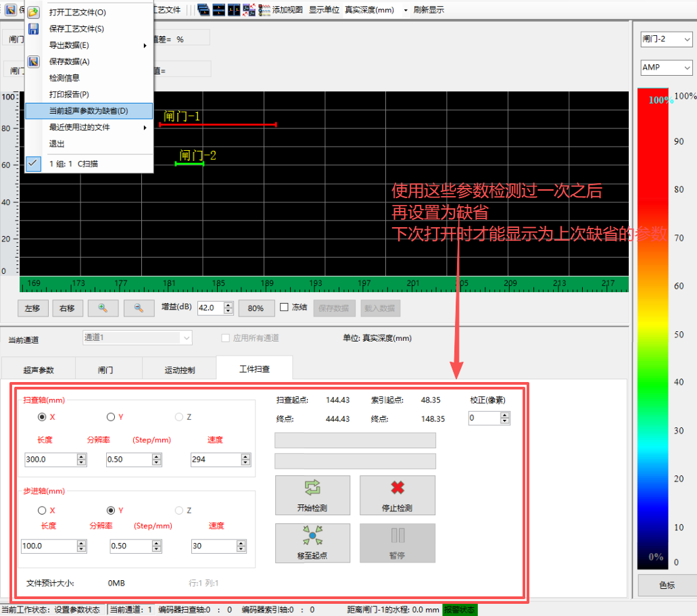
Task: Open the 闸门-2 gate dropdown
Action: click(x=666, y=39)
